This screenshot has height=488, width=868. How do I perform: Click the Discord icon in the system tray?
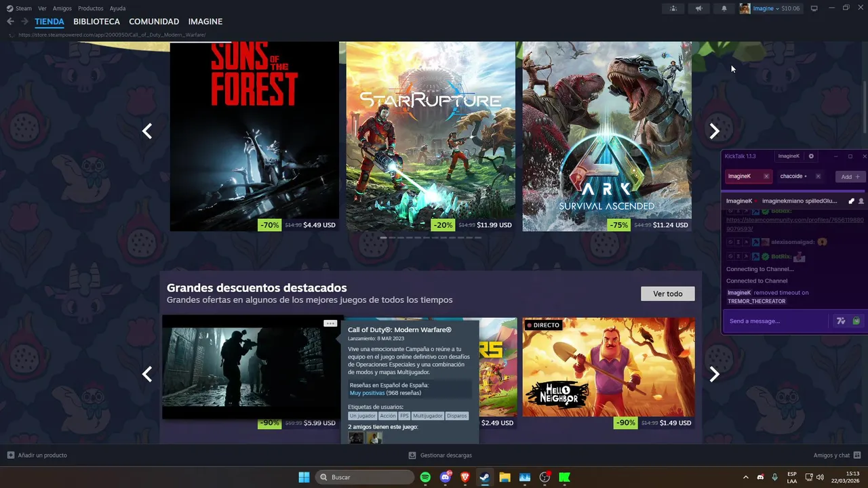[760, 477]
